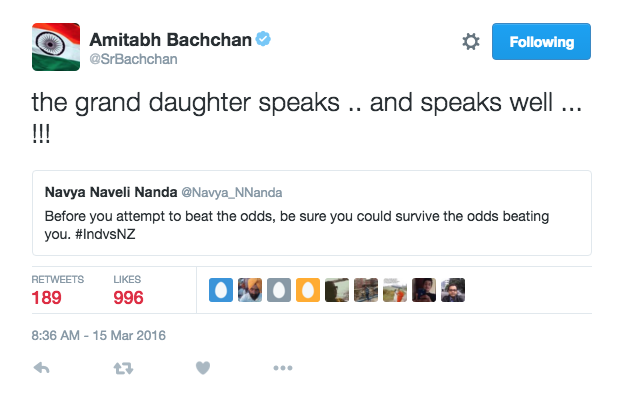Image resolution: width=625 pixels, height=400 pixels.
Task: Open the gear settings dropdown
Action: tap(471, 42)
